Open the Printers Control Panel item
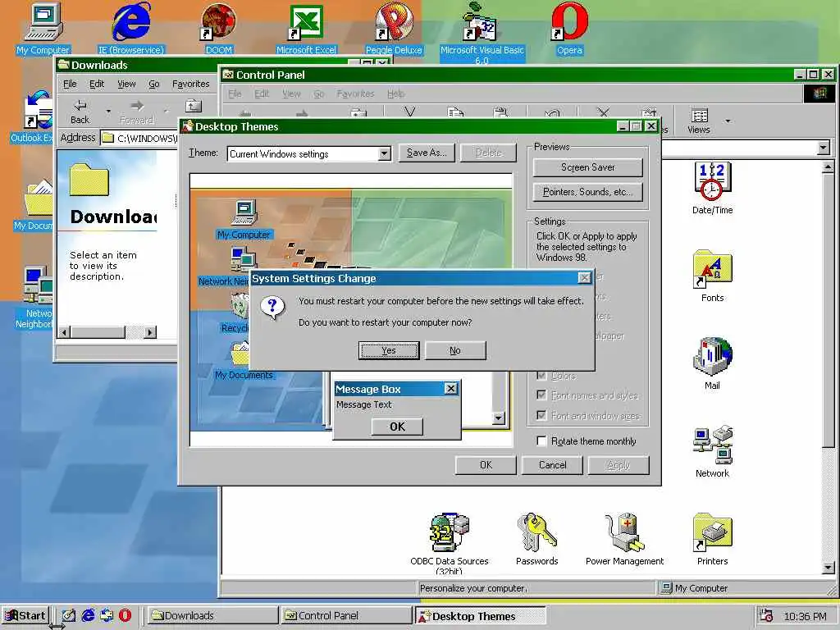Viewport: 840px width, 630px height. pos(712,539)
